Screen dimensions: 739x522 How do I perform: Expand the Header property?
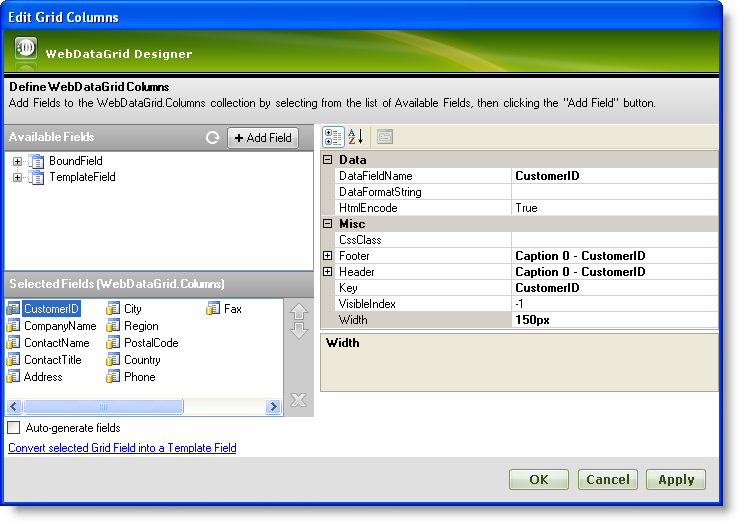[328, 272]
